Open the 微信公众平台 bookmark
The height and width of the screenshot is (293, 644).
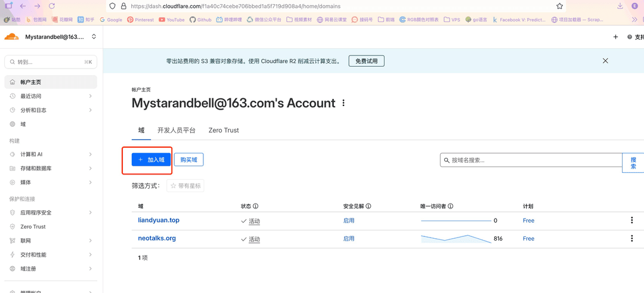[x=264, y=19]
